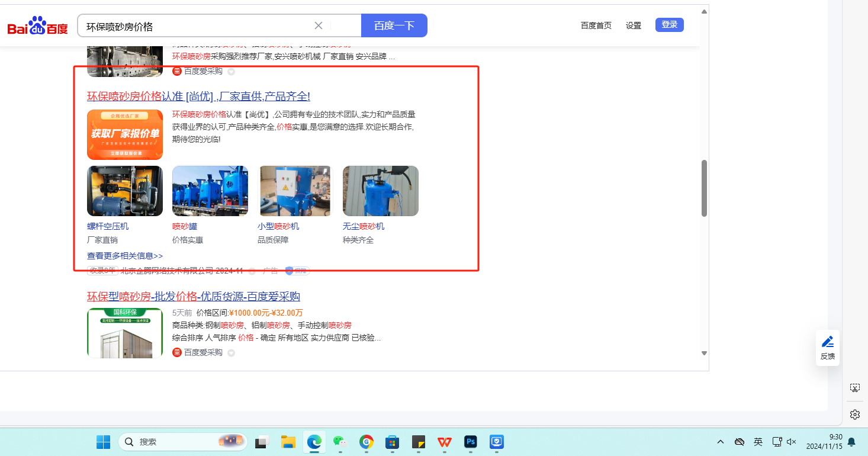Open the 喷砂罐 product thumbnail image
Image resolution: width=868 pixels, height=456 pixels.
click(210, 191)
